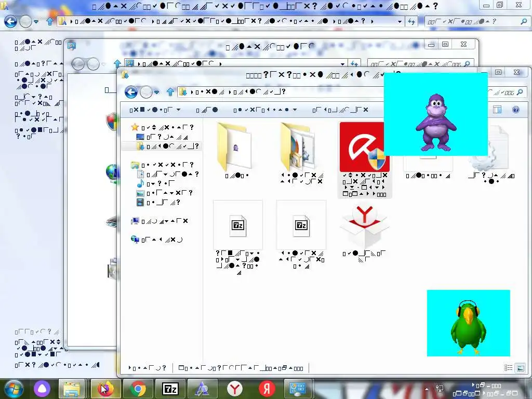The height and width of the screenshot is (399, 532).
Task: Click the front window's search box
Action: [506, 92]
